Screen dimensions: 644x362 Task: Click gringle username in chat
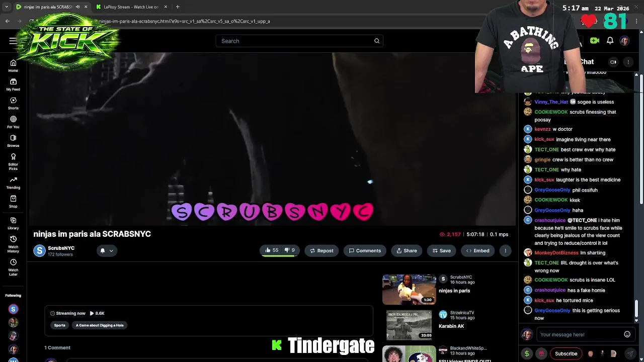coord(542,160)
